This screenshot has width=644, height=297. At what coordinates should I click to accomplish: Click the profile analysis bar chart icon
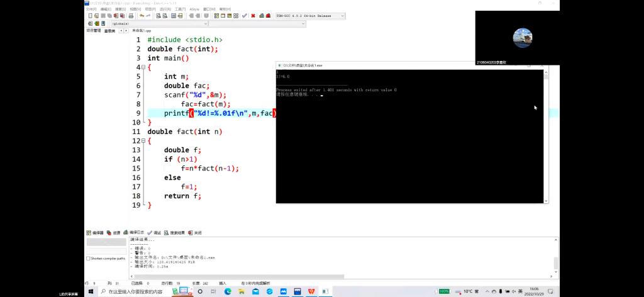262,16
